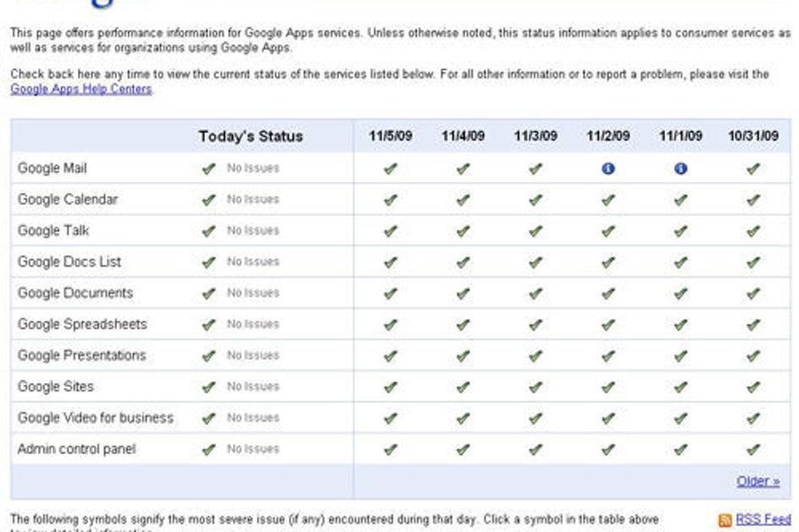Show older status dates with Older link

[757, 481]
